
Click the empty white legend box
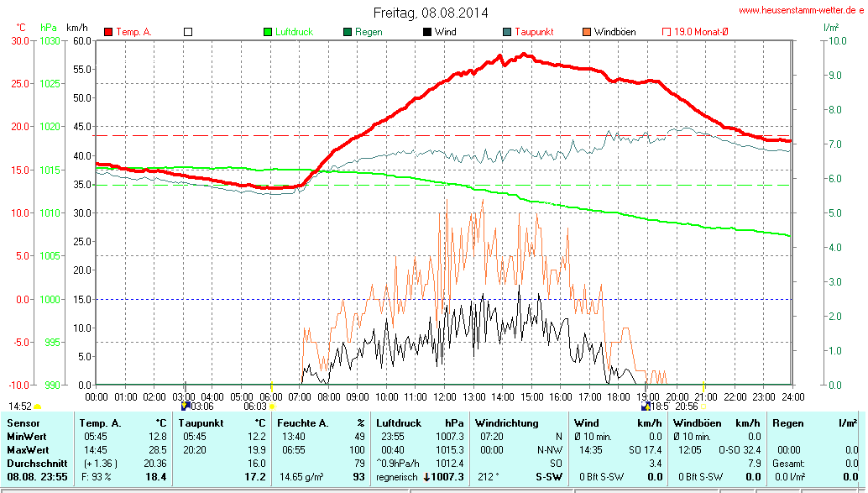[188, 32]
